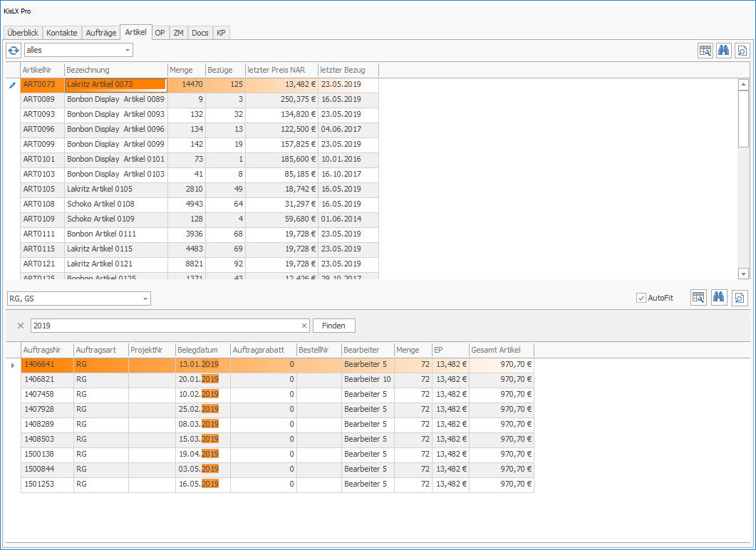Close the find panel with the left X

(x=20, y=326)
